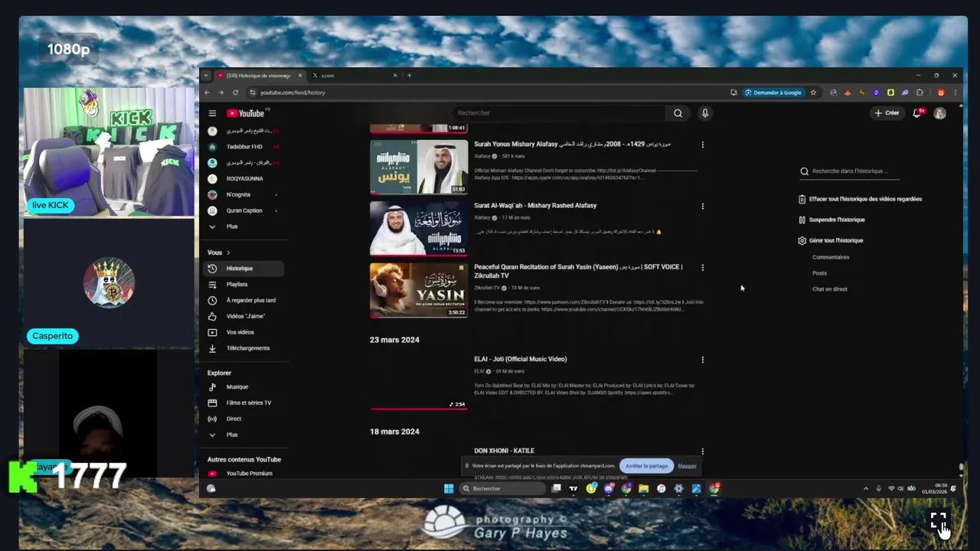This screenshot has height=551, width=980.
Task: Open Chat en direct history link
Action: coord(829,289)
